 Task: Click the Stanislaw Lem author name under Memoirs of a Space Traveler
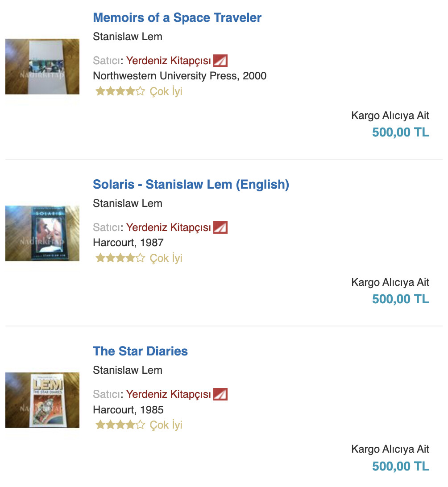128,37
